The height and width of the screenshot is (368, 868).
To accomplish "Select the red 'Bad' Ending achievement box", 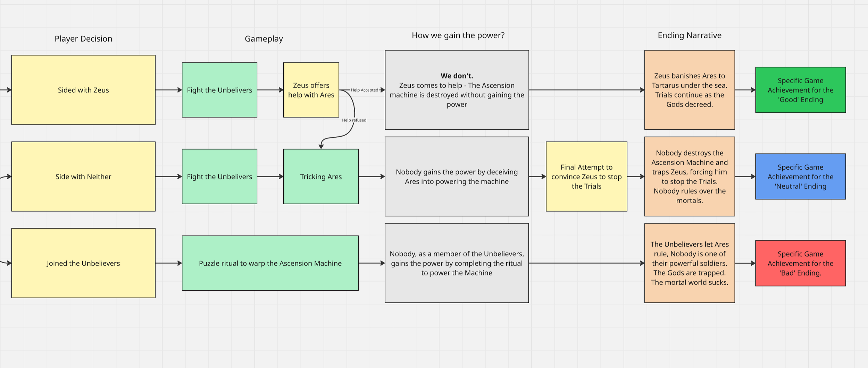I will [x=800, y=263].
